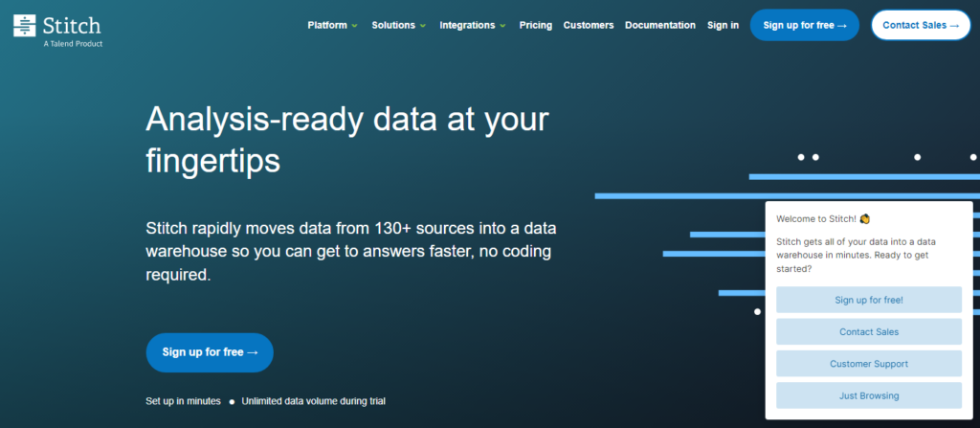Select Just Browsing in chat widget
980x428 pixels.
pos(869,395)
